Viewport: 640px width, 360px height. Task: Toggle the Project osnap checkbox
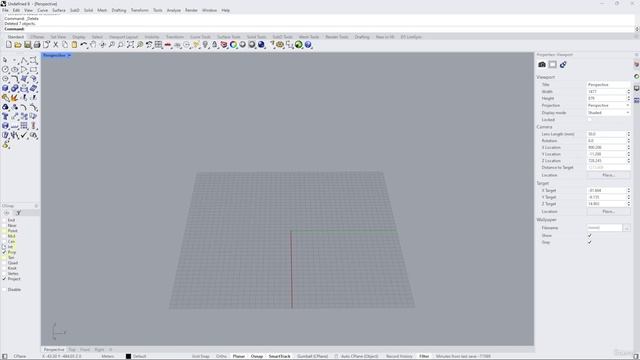4,279
